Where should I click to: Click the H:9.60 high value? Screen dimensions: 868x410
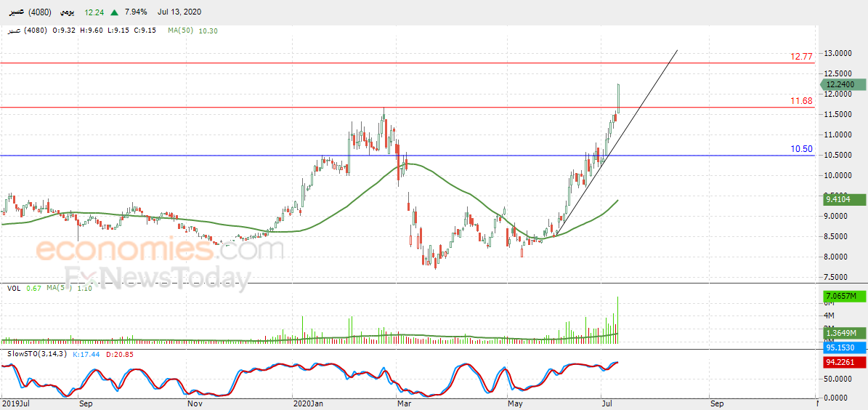click(x=90, y=31)
